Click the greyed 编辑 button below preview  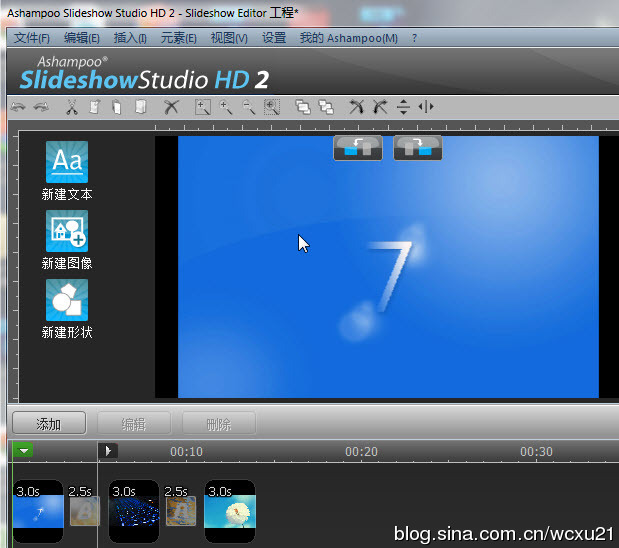tap(134, 424)
